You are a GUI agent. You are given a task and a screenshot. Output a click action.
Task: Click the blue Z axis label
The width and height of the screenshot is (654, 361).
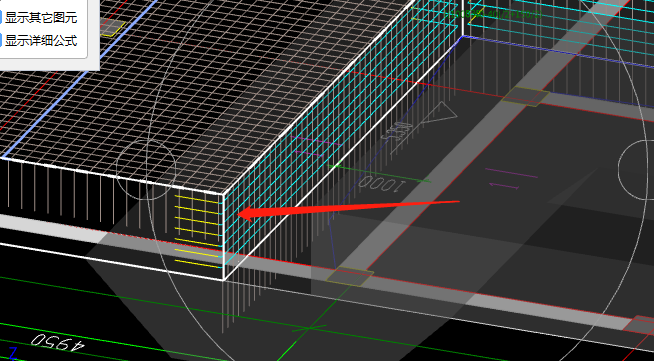tap(13, 353)
